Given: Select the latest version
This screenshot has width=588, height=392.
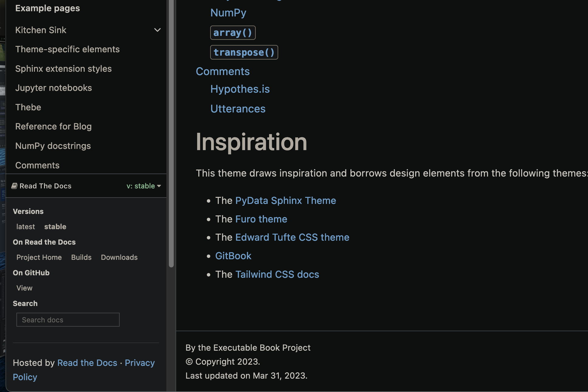Looking at the screenshot, I should click(x=25, y=226).
